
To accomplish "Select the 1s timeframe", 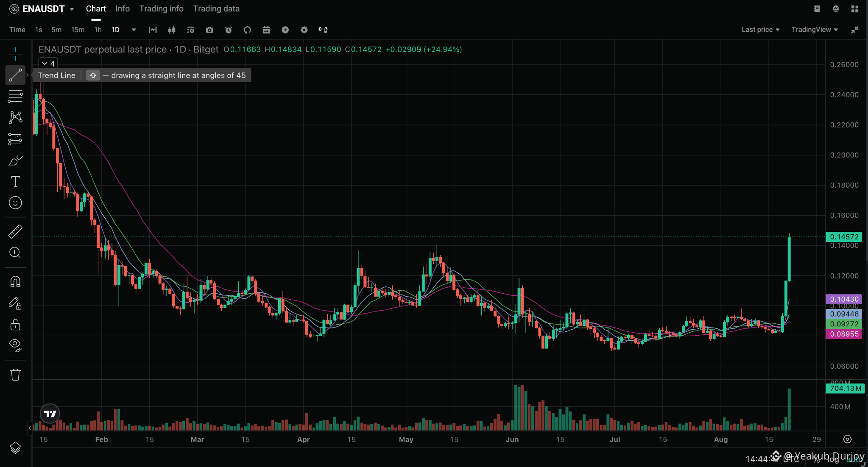I will point(39,30).
